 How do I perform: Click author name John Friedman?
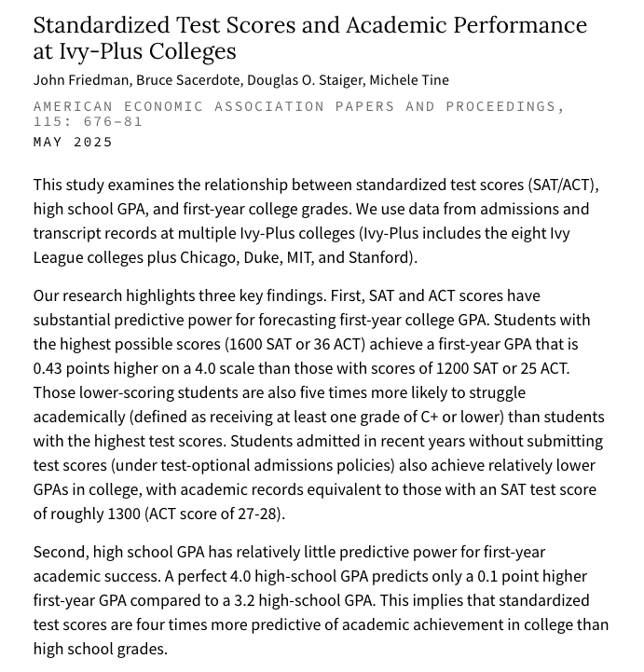[81, 80]
